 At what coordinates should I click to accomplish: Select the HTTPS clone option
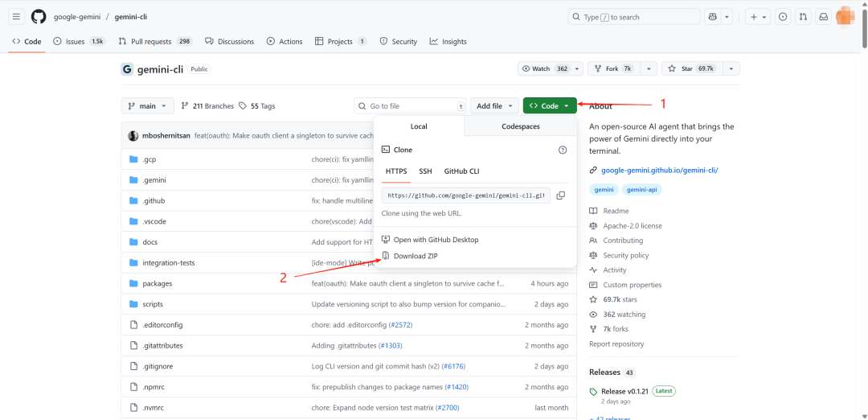click(395, 171)
